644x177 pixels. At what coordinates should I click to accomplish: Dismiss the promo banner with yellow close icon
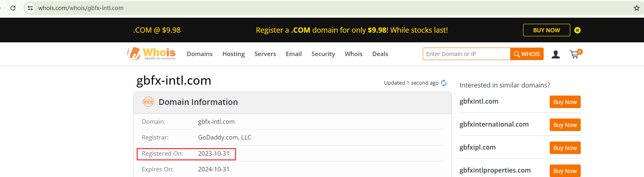coord(577,30)
